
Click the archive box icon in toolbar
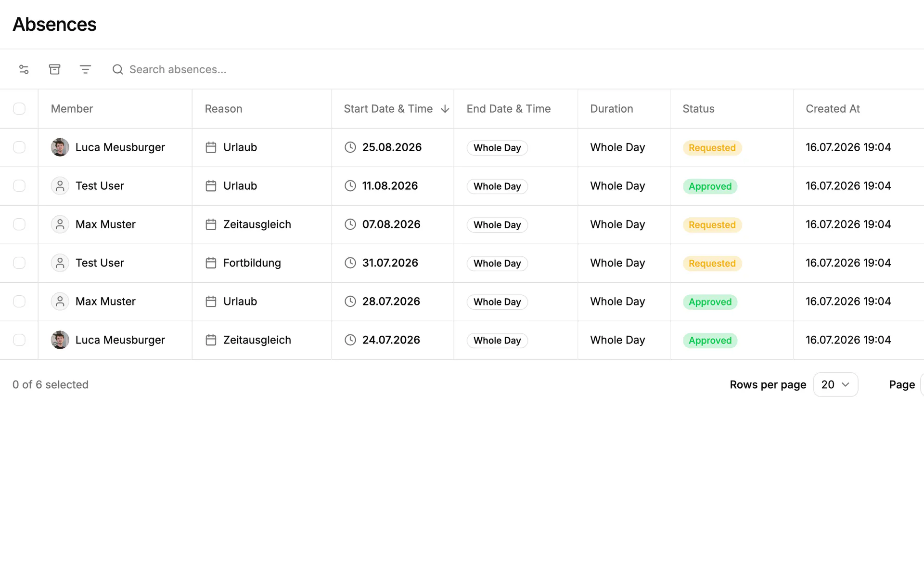point(55,69)
